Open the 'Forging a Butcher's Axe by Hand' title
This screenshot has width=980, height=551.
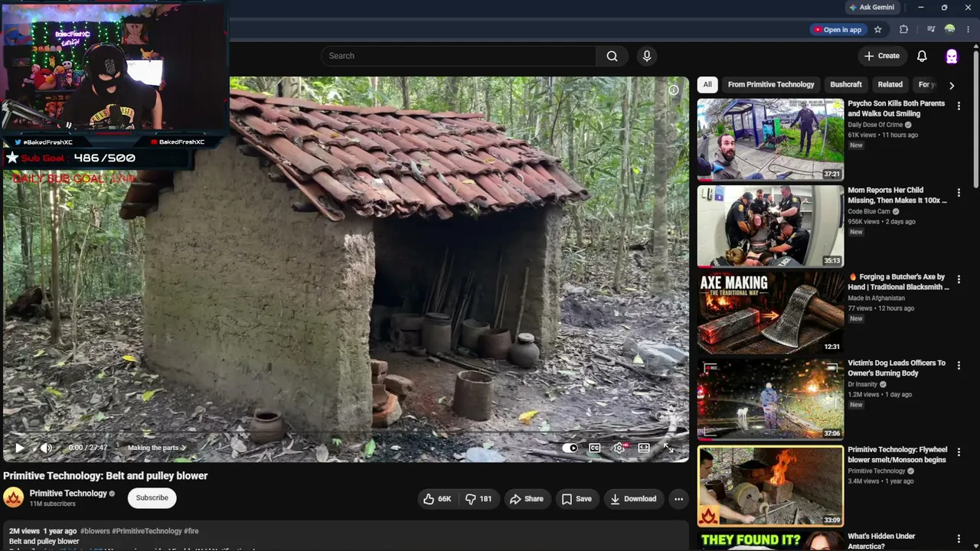(899, 282)
